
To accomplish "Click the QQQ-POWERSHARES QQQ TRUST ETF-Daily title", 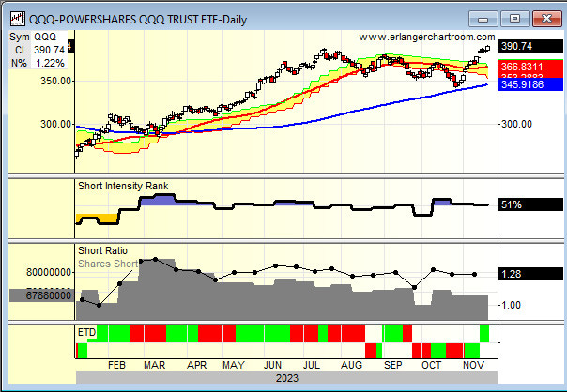I will pyautogui.click(x=138, y=19).
